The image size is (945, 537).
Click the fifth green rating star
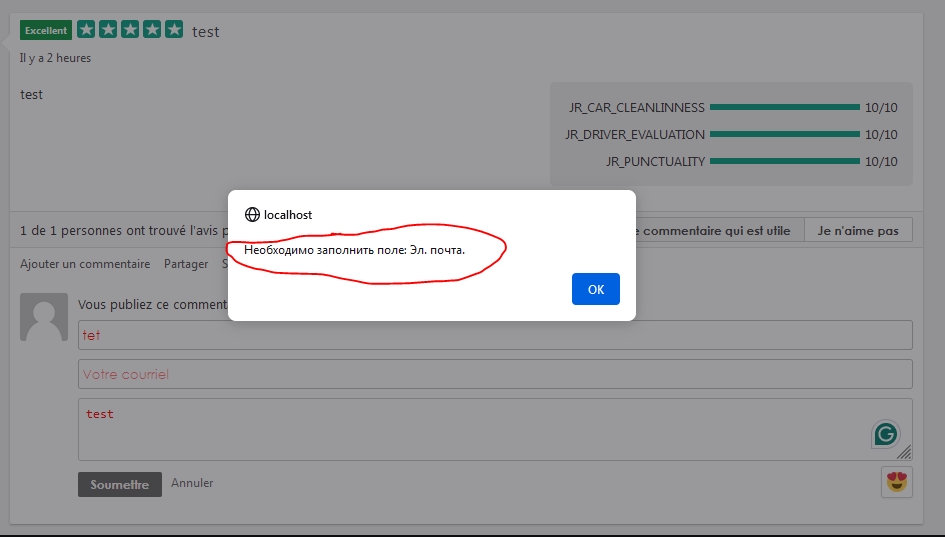[x=174, y=30]
